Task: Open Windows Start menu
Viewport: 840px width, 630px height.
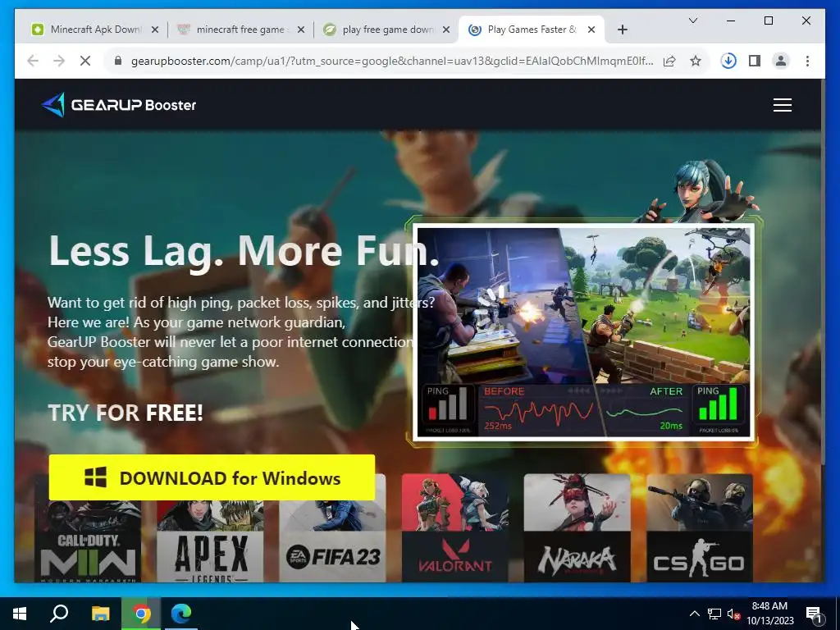Action: [20, 614]
